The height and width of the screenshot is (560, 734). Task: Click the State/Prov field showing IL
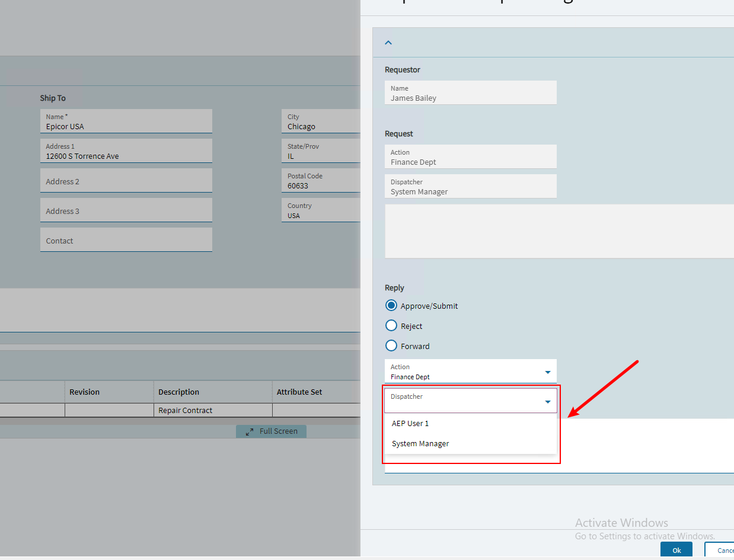tap(321, 151)
